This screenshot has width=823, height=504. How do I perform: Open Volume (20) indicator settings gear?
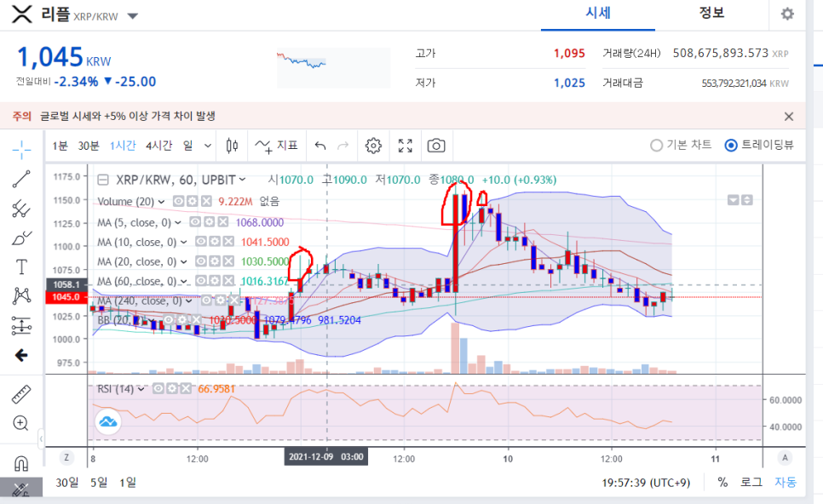(x=192, y=202)
